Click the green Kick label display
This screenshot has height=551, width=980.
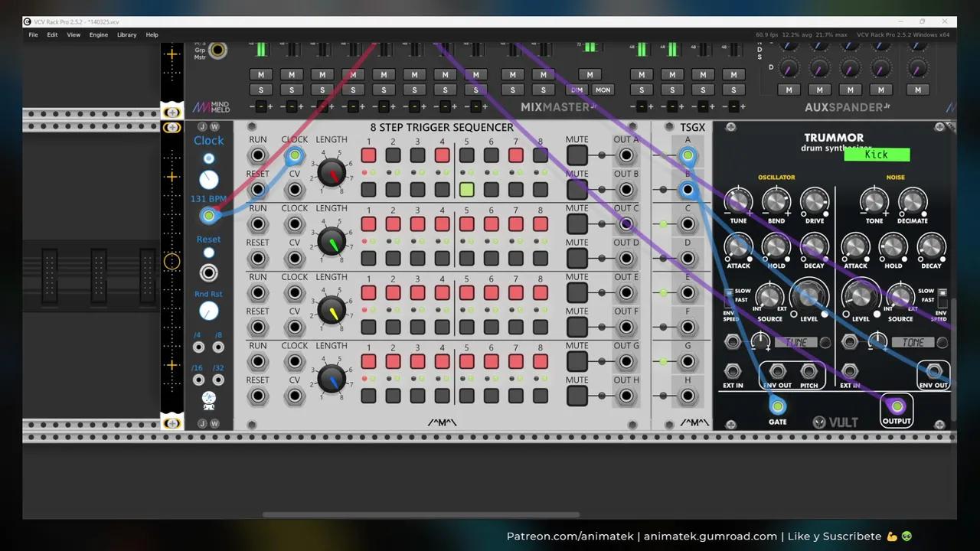(877, 155)
